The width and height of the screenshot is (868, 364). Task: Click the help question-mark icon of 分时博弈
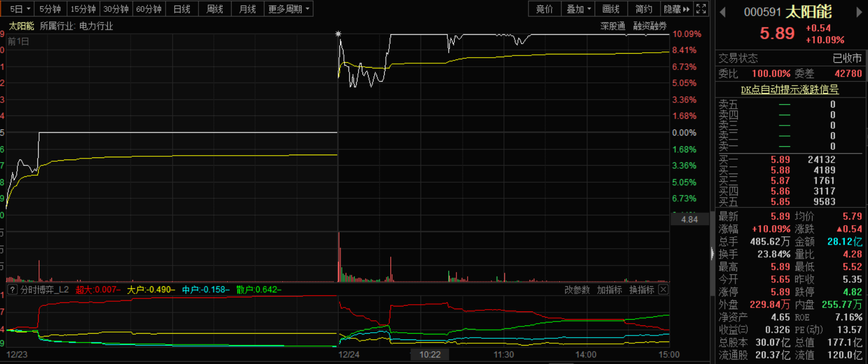click(12, 290)
